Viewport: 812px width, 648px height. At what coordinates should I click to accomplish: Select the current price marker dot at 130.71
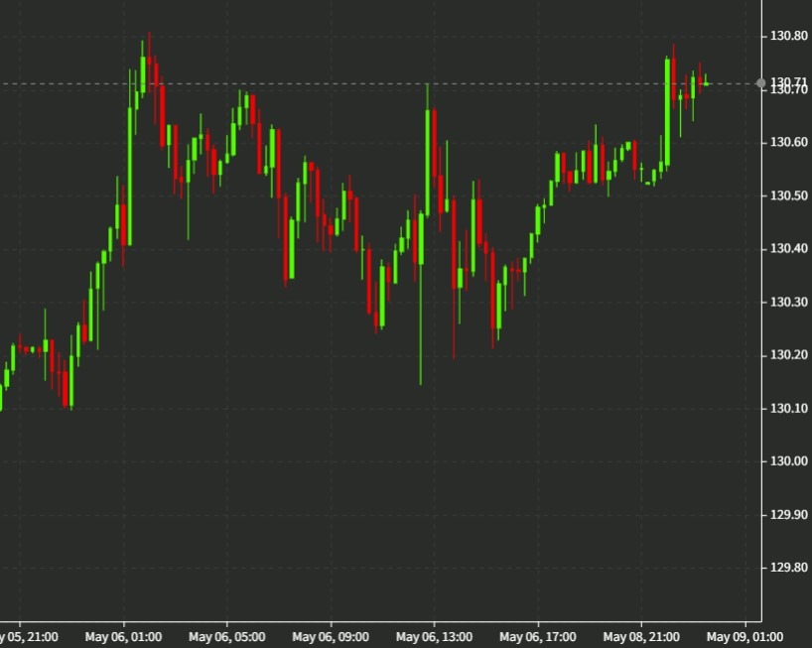[760, 83]
